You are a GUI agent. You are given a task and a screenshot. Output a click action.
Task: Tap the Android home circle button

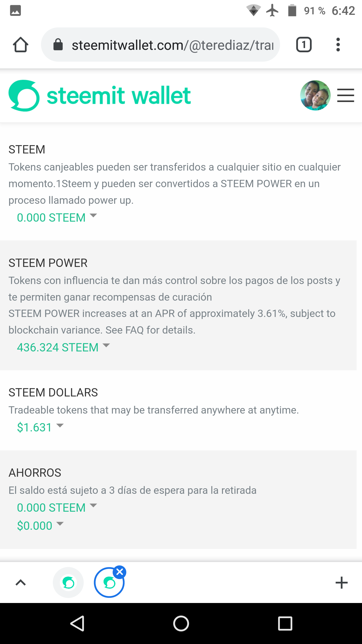[x=181, y=623]
